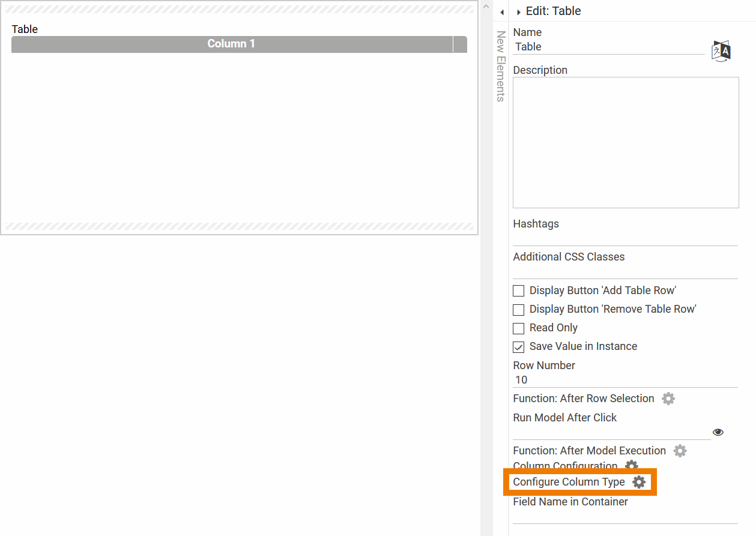Click inside the Description text area

pos(625,142)
